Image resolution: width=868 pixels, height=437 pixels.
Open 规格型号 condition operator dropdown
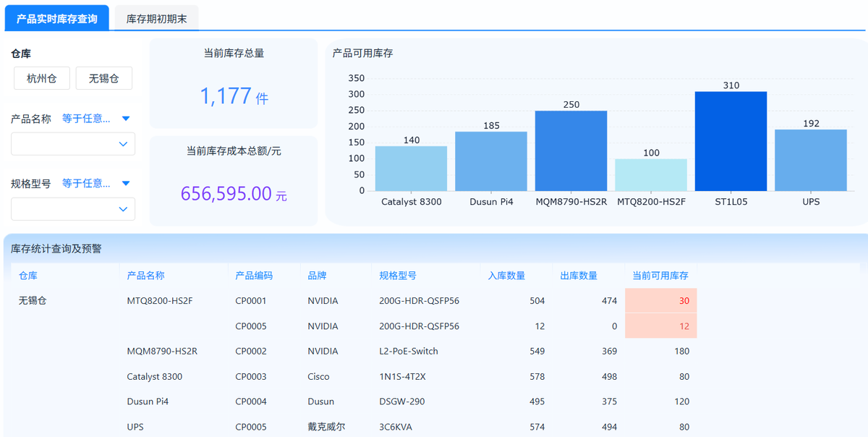[x=125, y=184]
